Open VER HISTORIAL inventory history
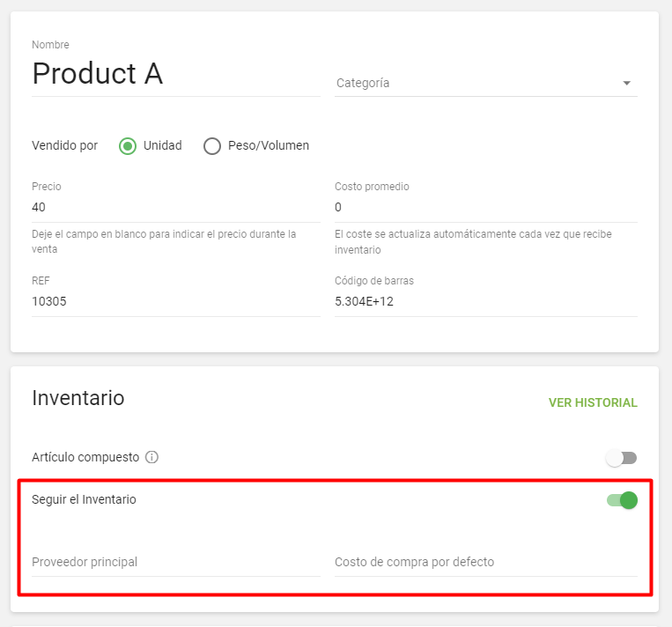The height and width of the screenshot is (627, 672). point(593,402)
